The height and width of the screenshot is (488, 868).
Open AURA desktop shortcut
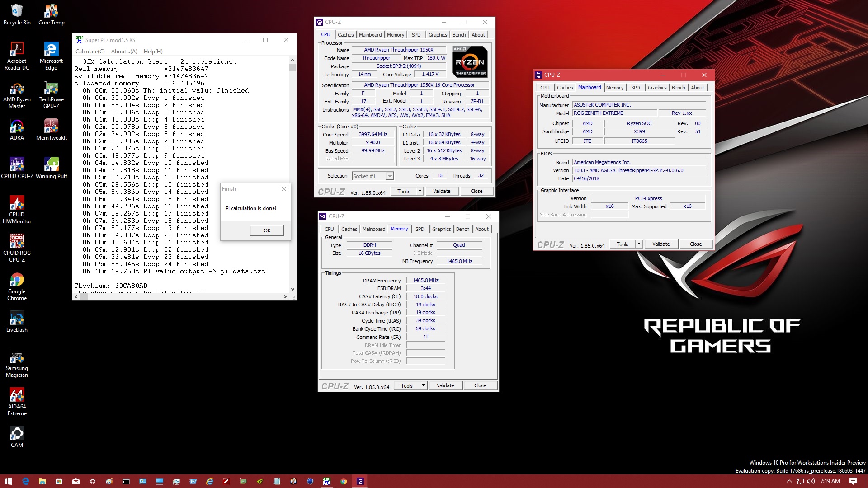17,130
